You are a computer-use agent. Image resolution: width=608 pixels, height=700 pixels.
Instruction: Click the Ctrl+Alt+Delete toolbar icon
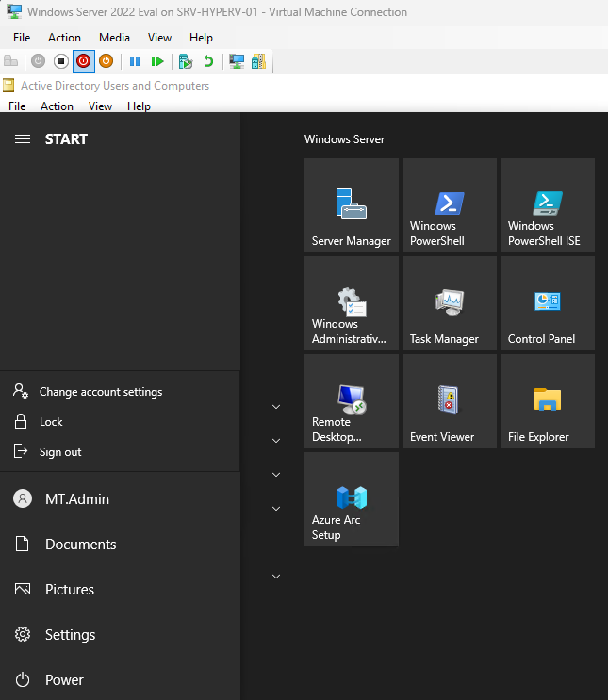point(10,61)
